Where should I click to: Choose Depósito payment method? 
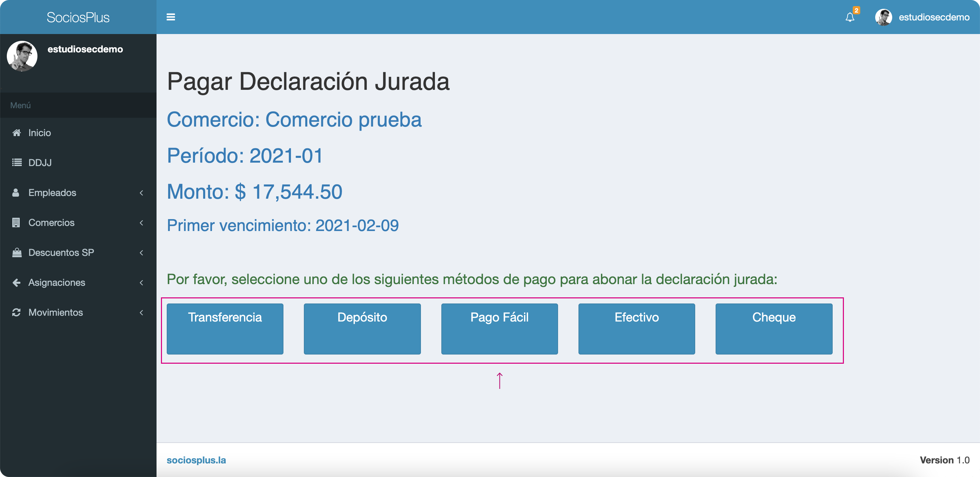pyautogui.click(x=362, y=329)
